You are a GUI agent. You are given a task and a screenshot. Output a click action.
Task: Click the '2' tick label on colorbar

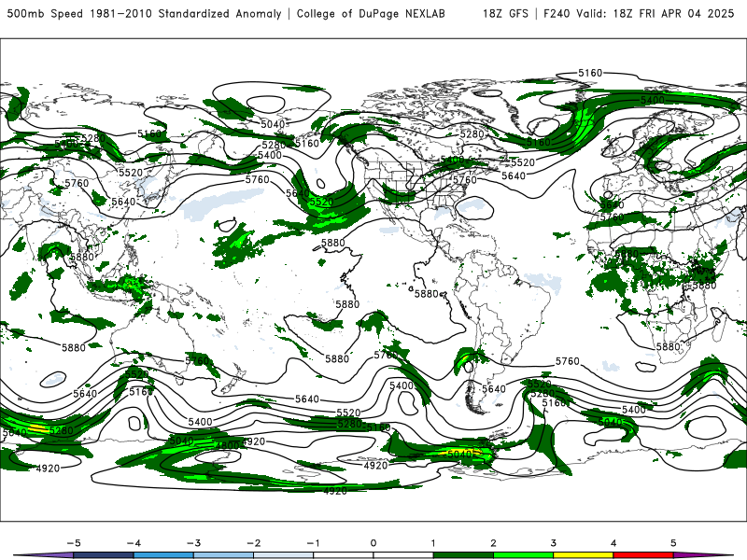pos(493,543)
